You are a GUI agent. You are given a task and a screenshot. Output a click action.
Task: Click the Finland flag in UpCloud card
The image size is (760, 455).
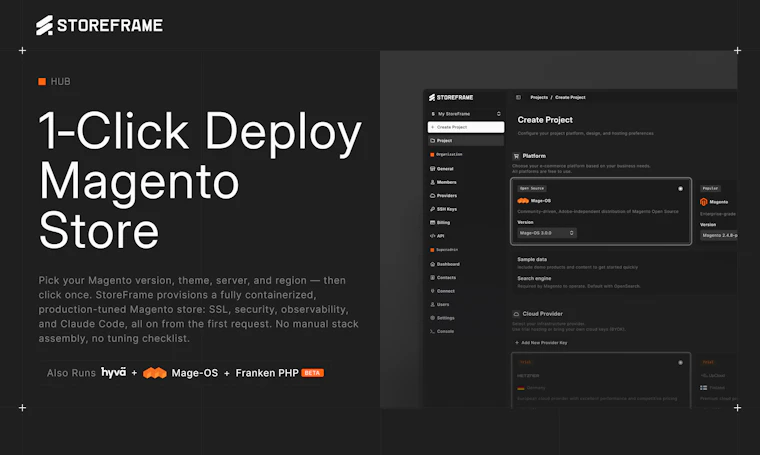tap(703, 388)
